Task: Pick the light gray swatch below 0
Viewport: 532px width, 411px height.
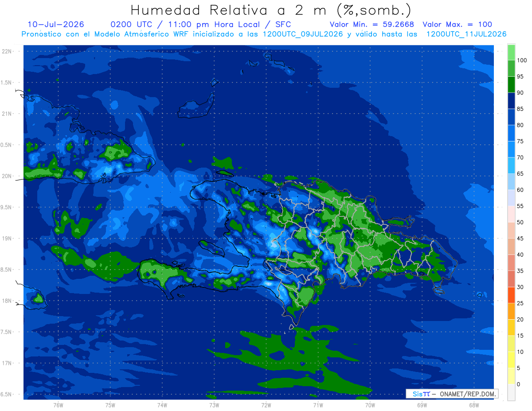Action: (511, 392)
